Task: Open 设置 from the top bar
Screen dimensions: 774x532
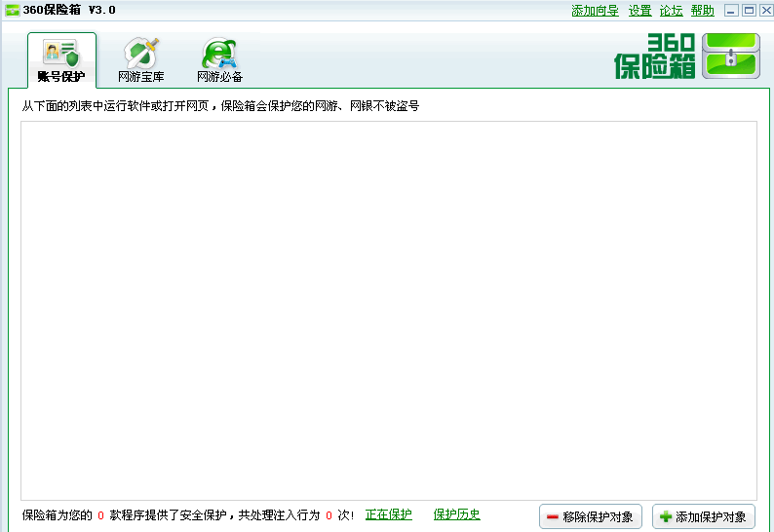Action: [639, 11]
